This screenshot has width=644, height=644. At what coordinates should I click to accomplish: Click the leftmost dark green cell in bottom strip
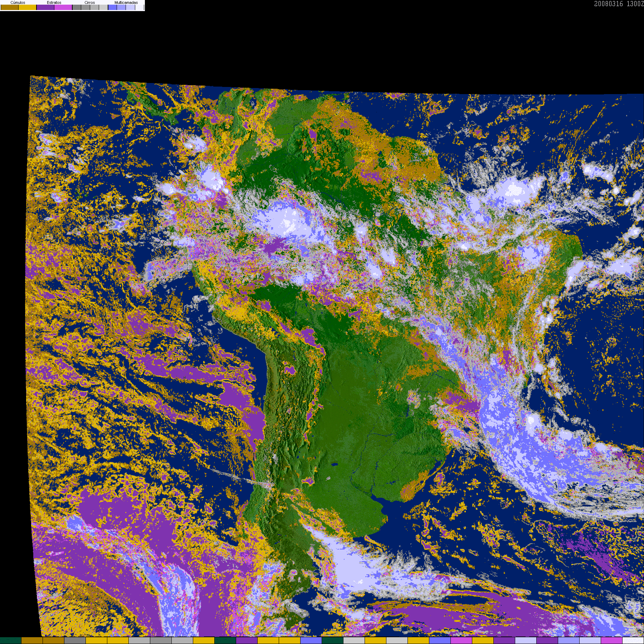click(11, 640)
